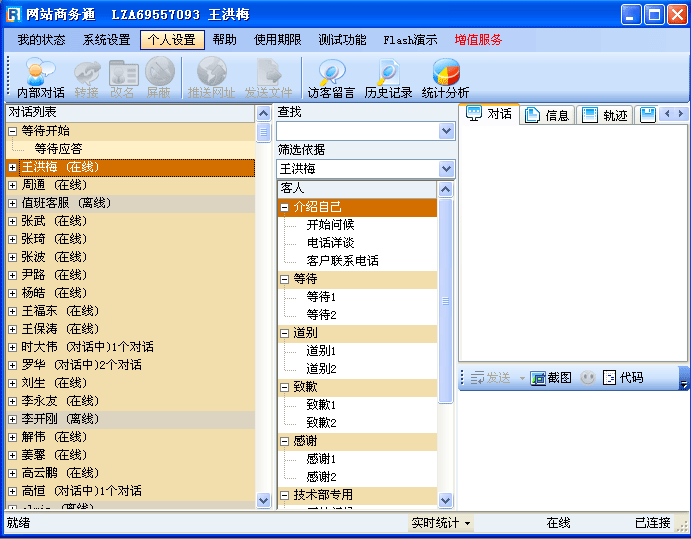The image size is (691, 539).
Task: Open the 统计分析 statistics chart icon
Action: click(x=445, y=78)
